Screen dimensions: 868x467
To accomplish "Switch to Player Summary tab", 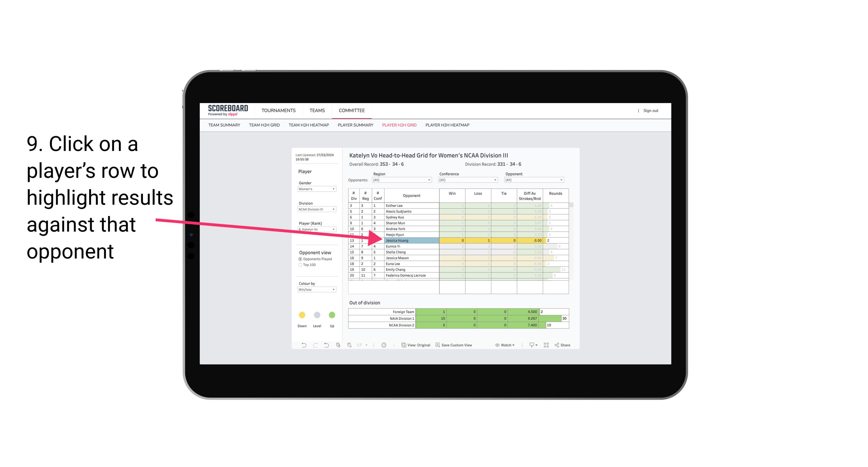I will click(355, 127).
